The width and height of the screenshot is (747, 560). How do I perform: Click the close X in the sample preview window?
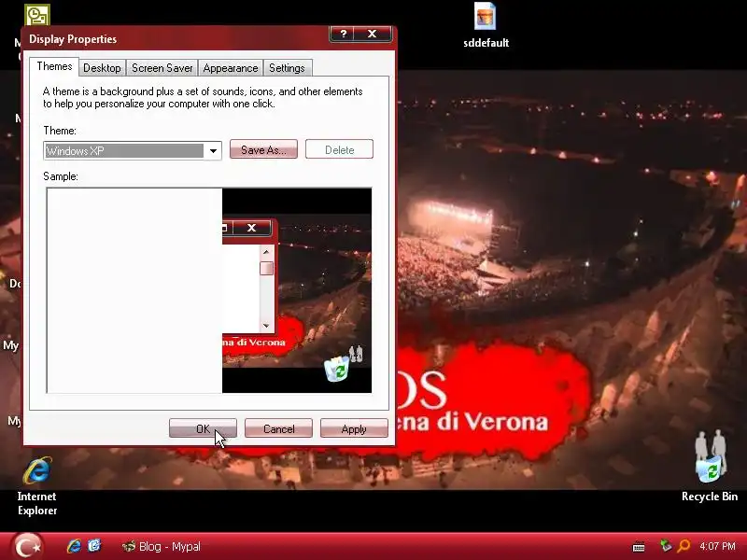[251, 228]
